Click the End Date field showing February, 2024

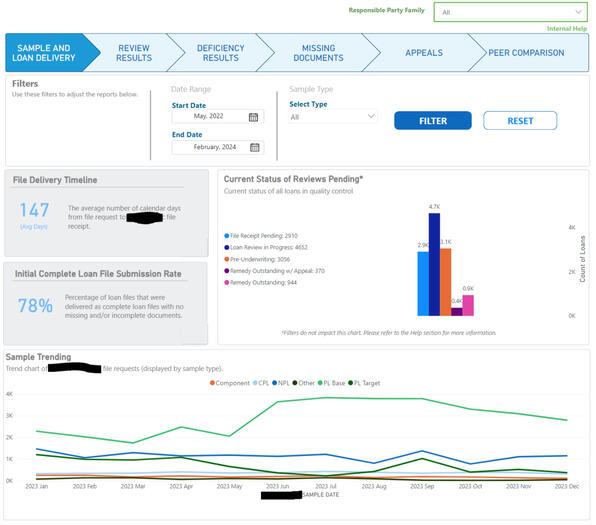tap(218, 147)
